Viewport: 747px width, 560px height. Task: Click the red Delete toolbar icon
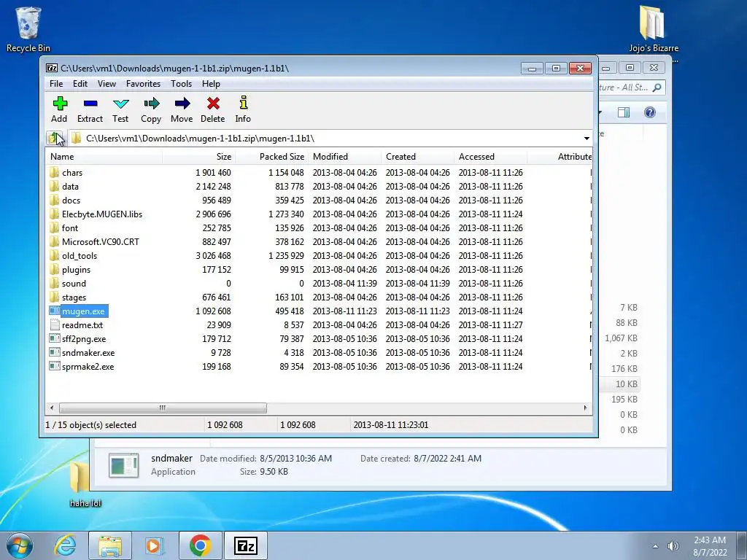[213, 104]
